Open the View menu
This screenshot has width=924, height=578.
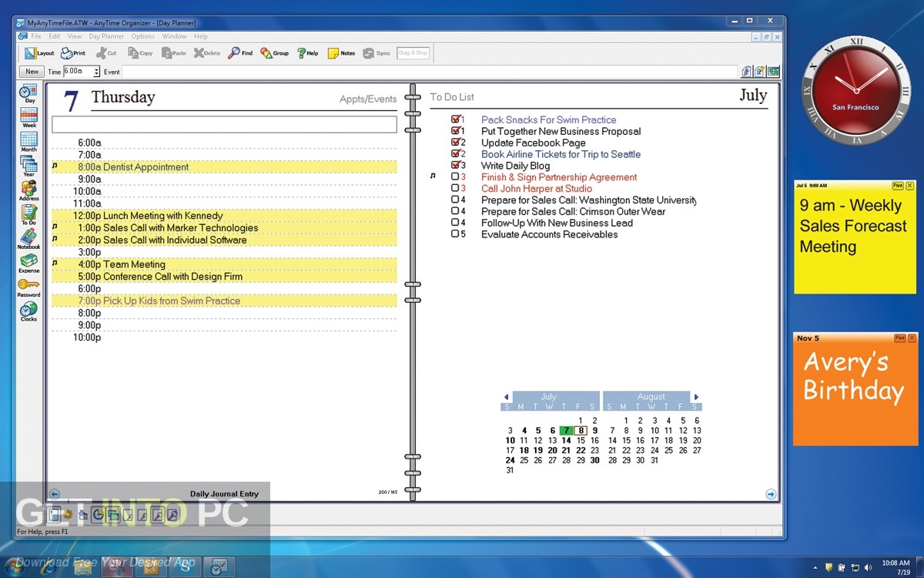(x=74, y=36)
